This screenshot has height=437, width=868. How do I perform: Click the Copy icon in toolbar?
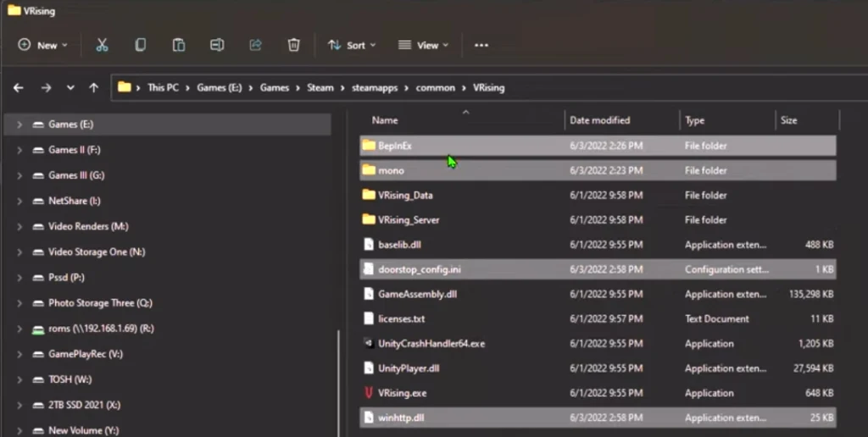(x=141, y=46)
